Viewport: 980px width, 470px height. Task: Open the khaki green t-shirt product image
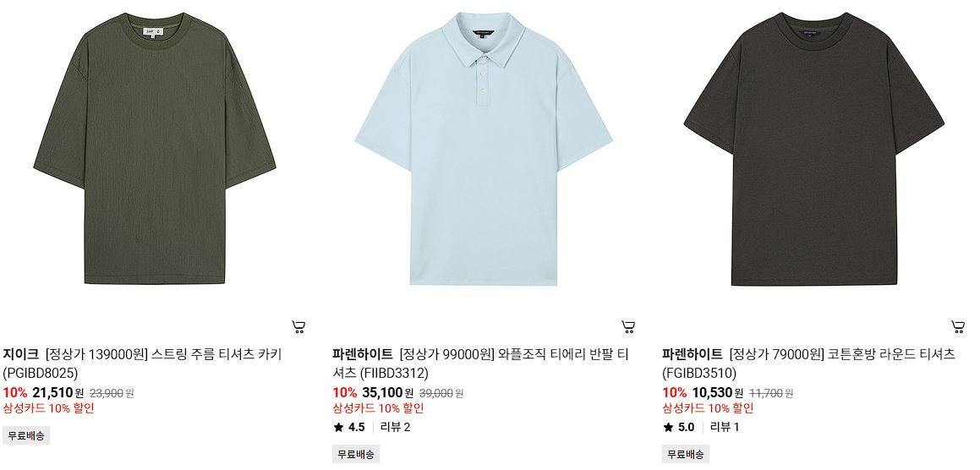click(x=155, y=149)
